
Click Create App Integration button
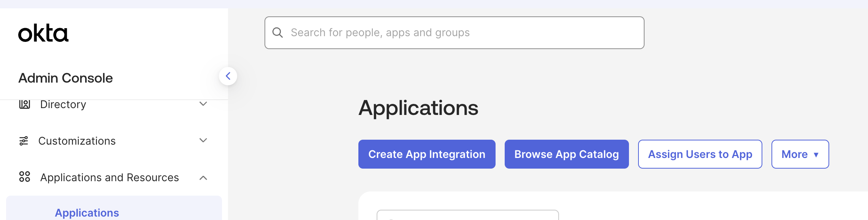point(427,154)
